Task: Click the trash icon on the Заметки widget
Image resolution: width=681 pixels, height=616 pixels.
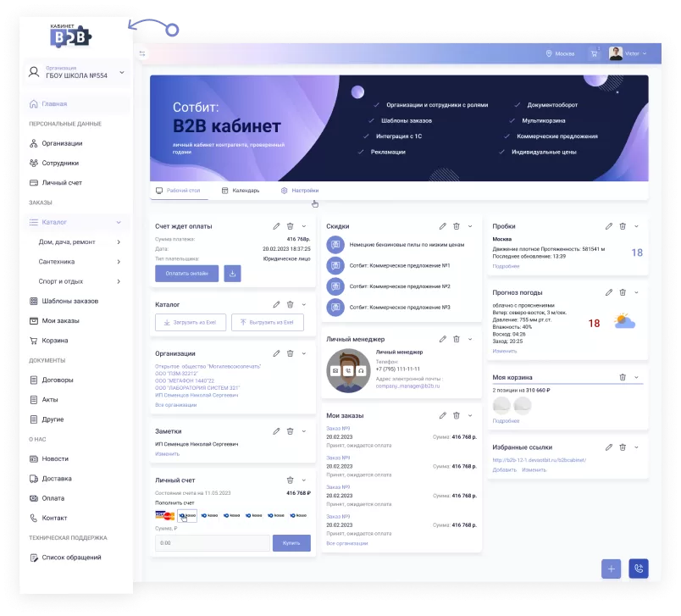Action: tap(290, 431)
